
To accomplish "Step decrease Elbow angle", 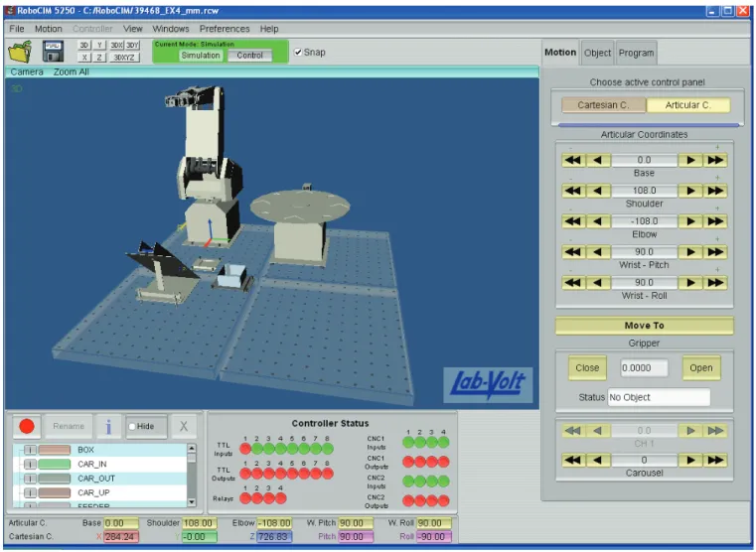I will 598,221.
